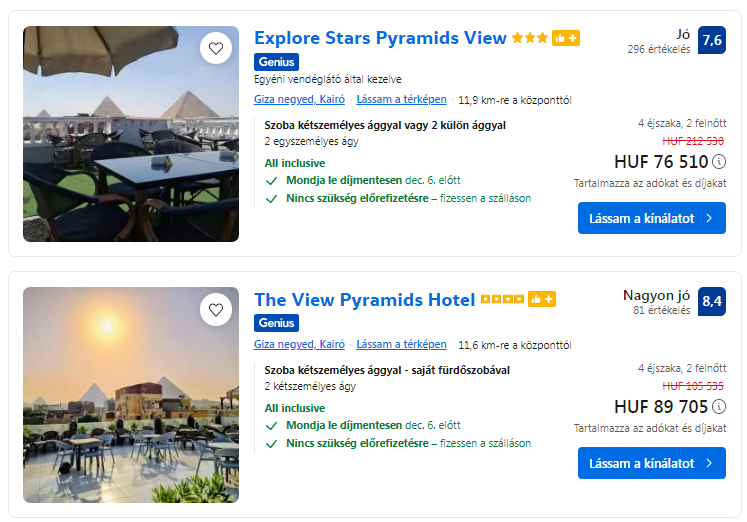The height and width of the screenshot is (522, 747).
Task: Click thumbs-up preferred badge for The View Pyramids
Action: click(x=542, y=300)
